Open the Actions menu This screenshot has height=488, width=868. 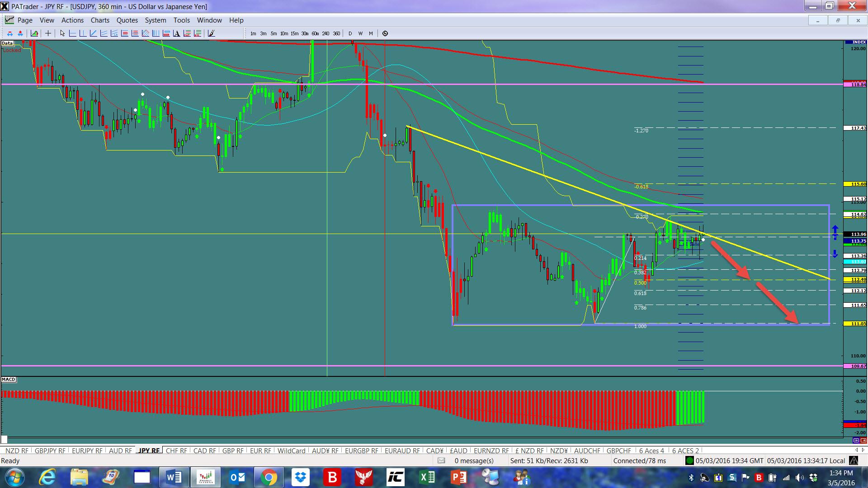72,20
